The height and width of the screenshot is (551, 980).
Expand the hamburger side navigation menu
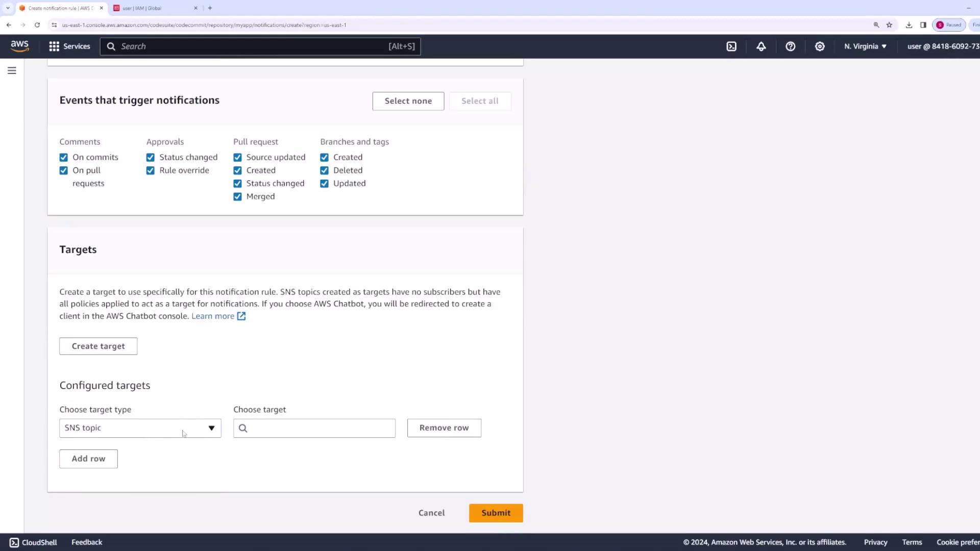[x=12, y=70]
